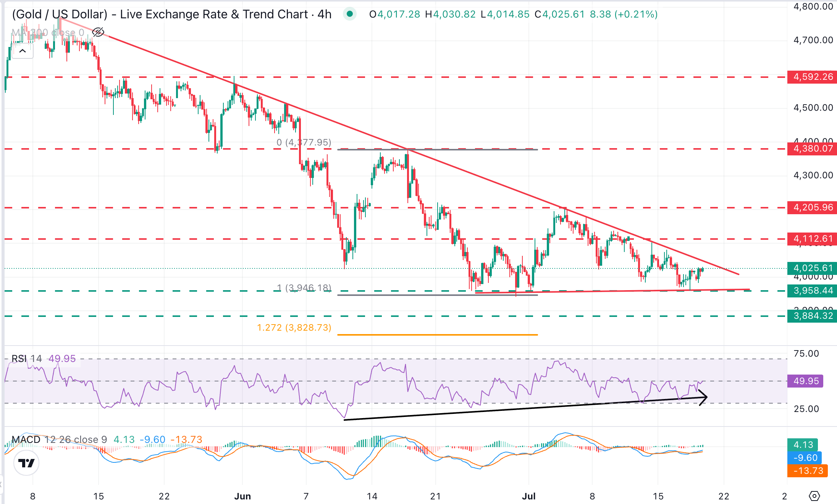This screenshot has height=504, width=837.
Task: Click the 4,500.00 price axis tick
Action: (813, 108)
